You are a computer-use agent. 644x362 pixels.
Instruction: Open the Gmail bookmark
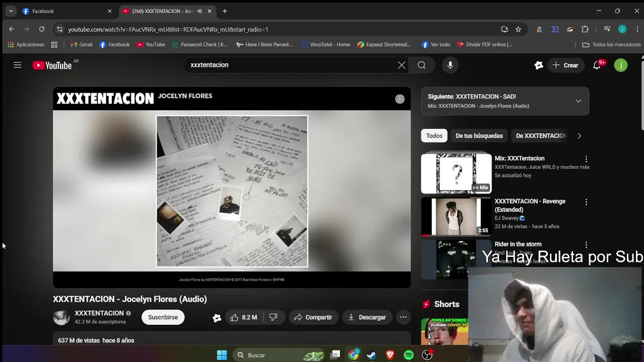(x=81, y=44)
